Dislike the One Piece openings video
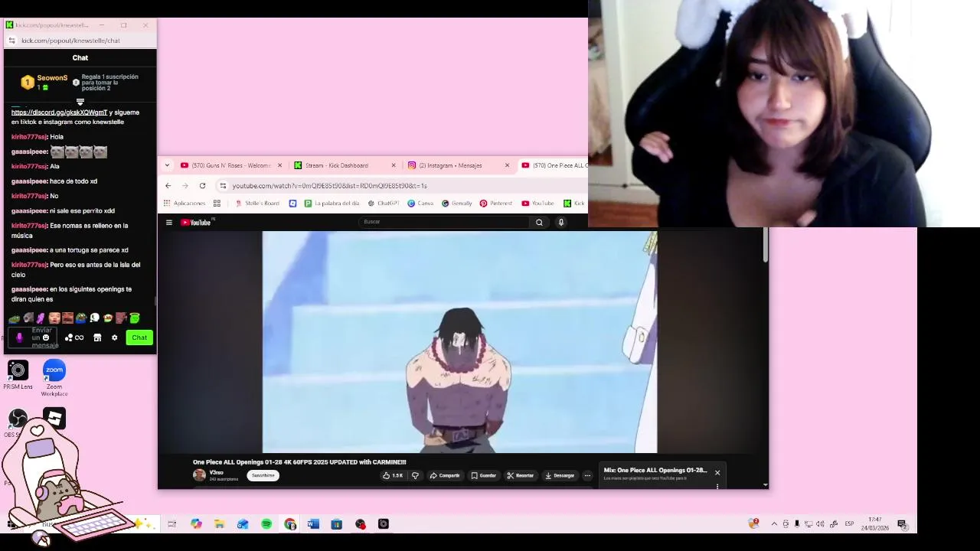980x551 pixels. click(415, 475)
